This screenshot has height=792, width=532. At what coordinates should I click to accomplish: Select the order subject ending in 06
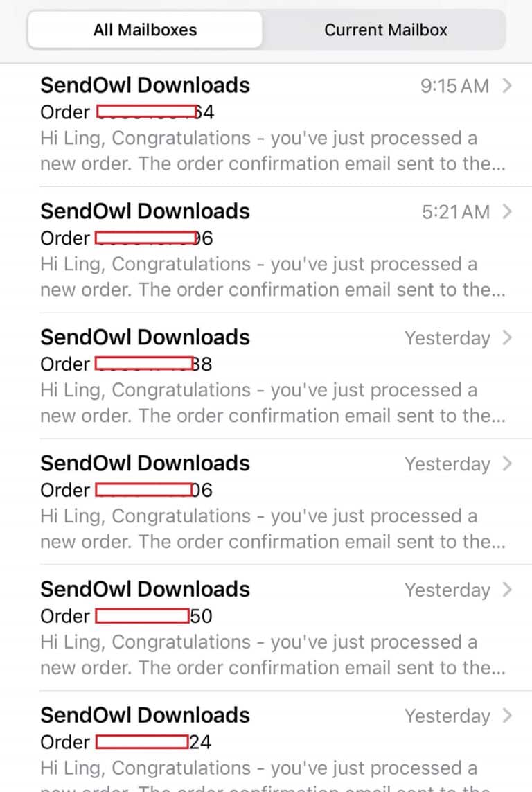126,490
